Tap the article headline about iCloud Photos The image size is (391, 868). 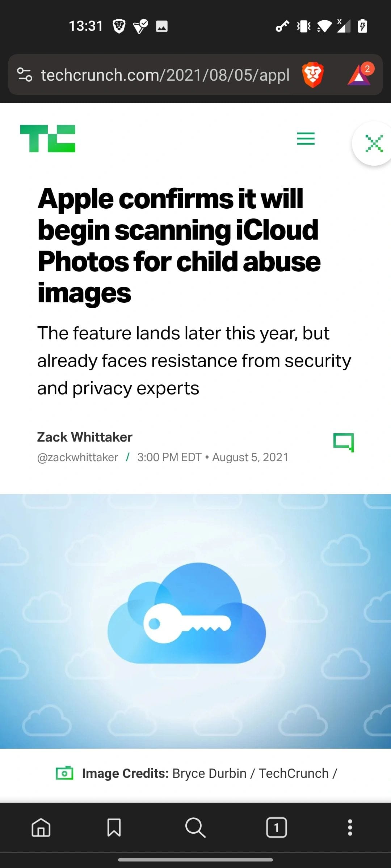(179, 246)
